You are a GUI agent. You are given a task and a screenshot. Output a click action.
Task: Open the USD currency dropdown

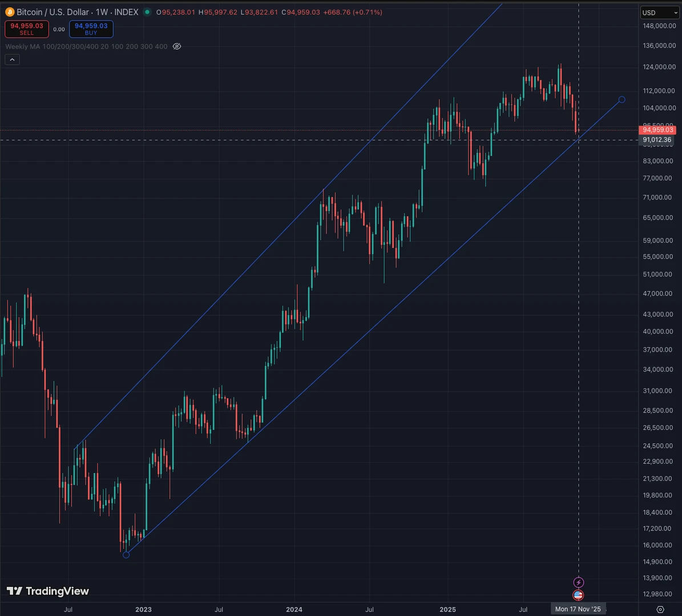point(659,13)
